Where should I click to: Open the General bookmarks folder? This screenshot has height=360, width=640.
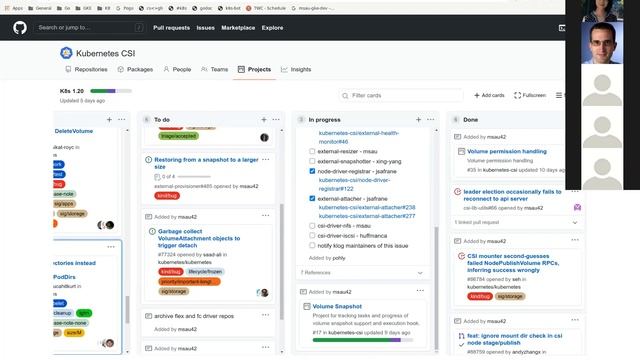tap(40, 8)
